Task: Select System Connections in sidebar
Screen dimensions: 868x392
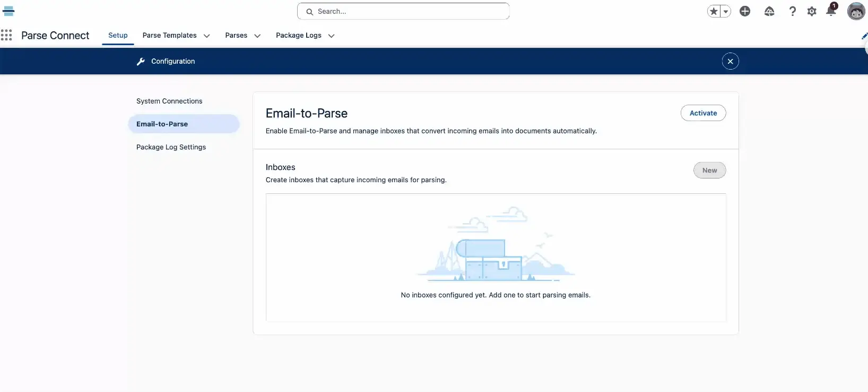Action: click(x=169, y=101)
